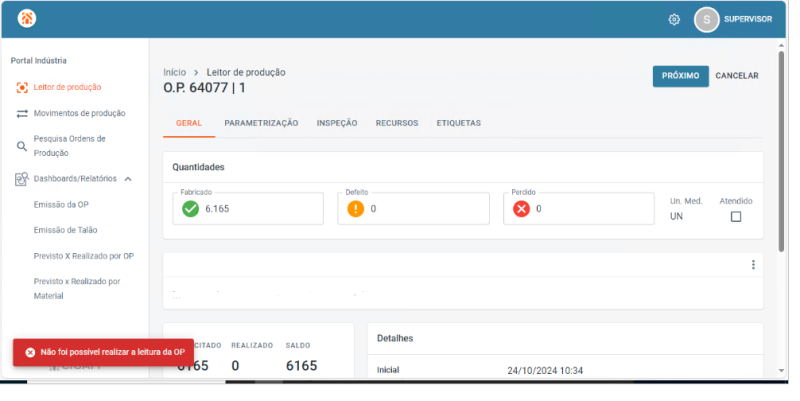Switch to the PARAMETRIZAÇÃO tab
This screenshot has width=800, height=401.
[261, 123]
